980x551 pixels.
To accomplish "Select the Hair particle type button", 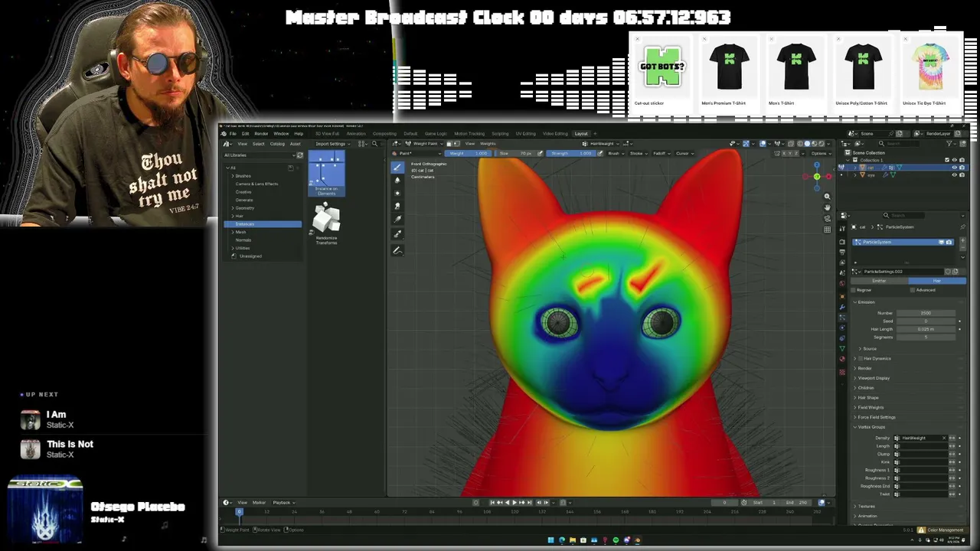I will tap(937, 281).
